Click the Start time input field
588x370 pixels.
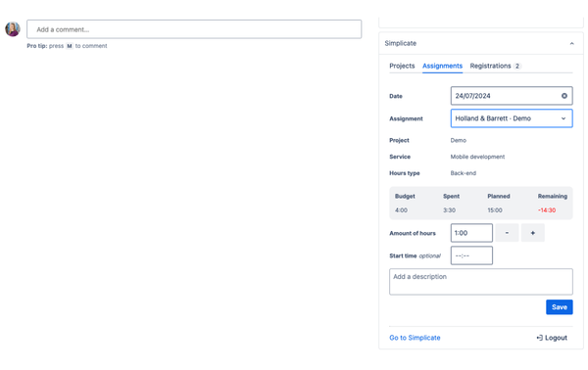tap(471, 255)
